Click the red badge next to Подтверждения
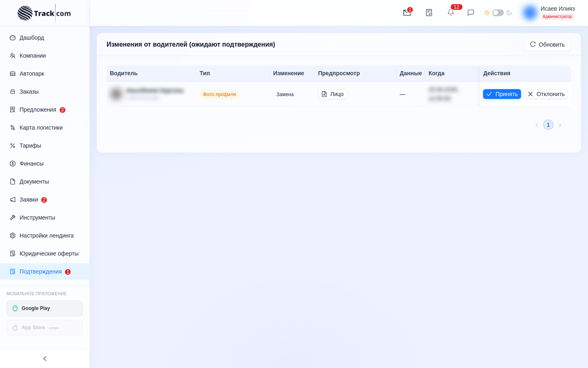 tap(68, 272)
